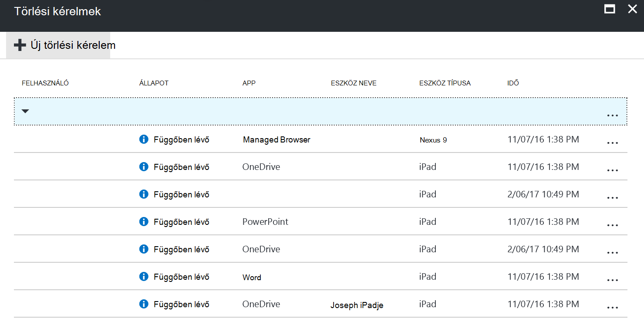Maximize the Törlési kérelmek blade
This screenshot has height=322, width=644.
[x=610, y=9]
